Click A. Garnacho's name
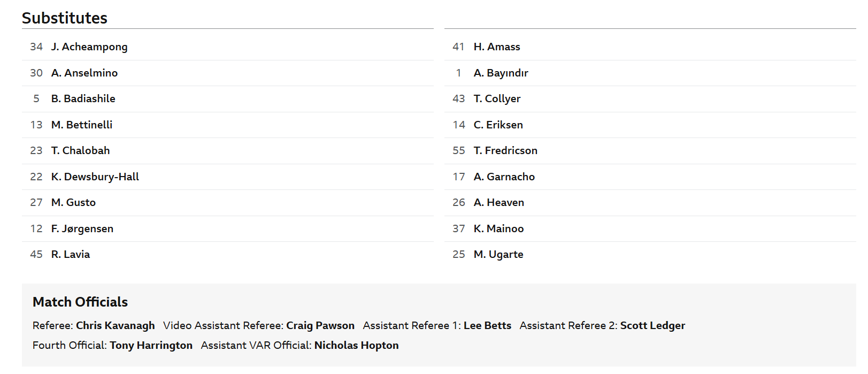Screen dimensions: 868x374 point(504,177)
